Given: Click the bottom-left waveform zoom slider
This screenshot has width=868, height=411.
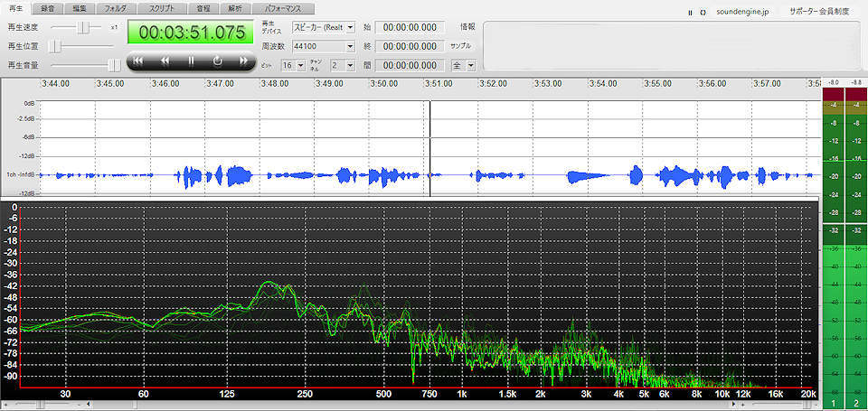Looking at the screenshot, I should [x=42, y=406].
